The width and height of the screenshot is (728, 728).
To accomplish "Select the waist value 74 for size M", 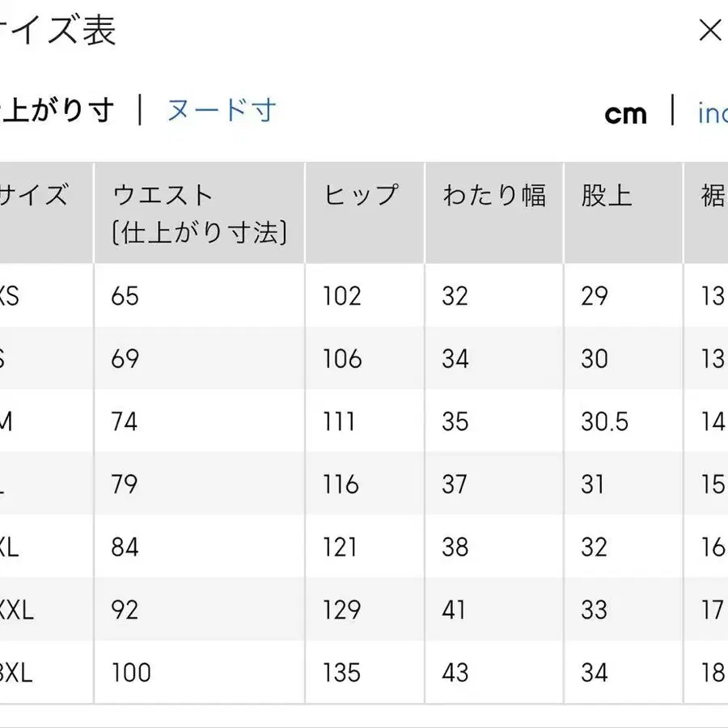I will point(124,421).
